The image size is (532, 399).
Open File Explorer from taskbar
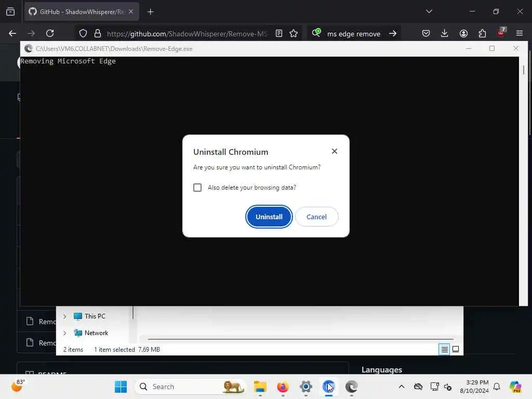260,387
